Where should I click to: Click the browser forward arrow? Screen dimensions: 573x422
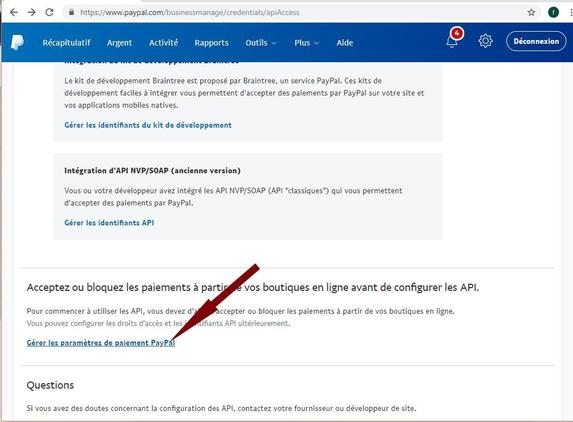pos(31,12)
